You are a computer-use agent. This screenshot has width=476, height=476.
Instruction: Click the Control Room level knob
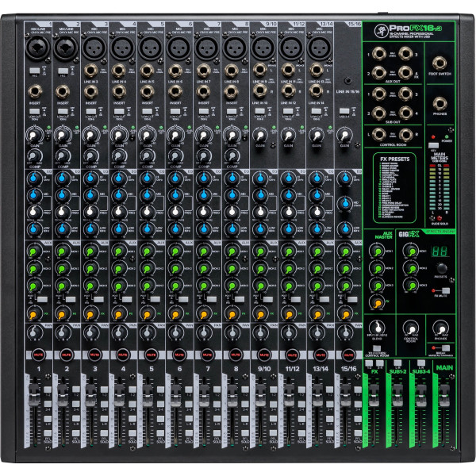[410, 329]
